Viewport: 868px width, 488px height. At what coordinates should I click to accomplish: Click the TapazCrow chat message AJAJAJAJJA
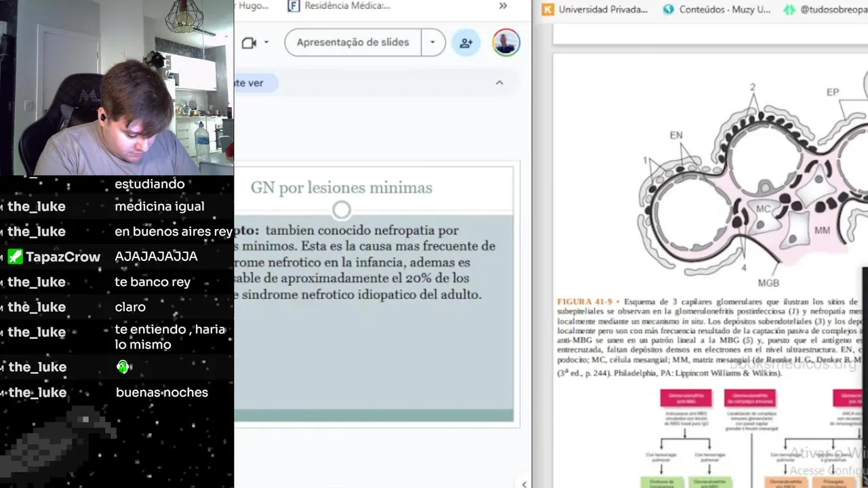pos(156,257)
